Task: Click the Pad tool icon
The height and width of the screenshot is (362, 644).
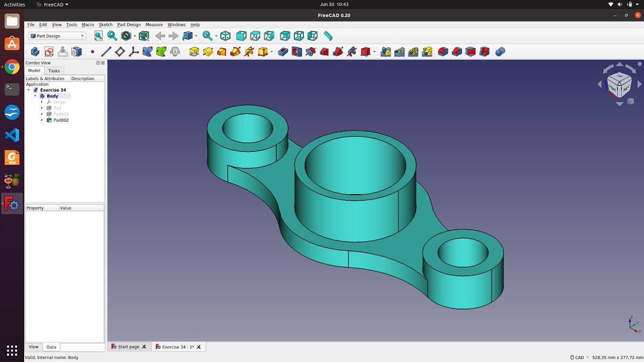Action: coord(194,51)
